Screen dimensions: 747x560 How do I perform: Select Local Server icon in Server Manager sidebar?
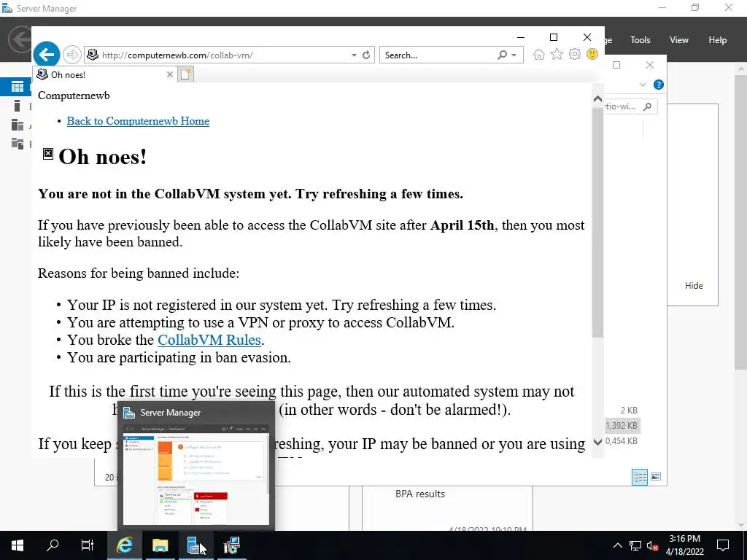pyautogui.click(x=18, y=106)
